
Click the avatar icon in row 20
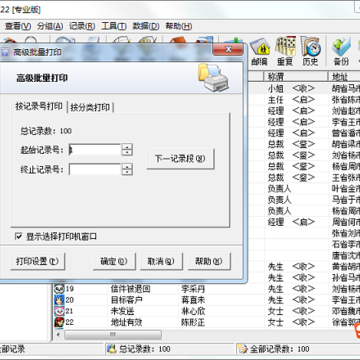59,300
